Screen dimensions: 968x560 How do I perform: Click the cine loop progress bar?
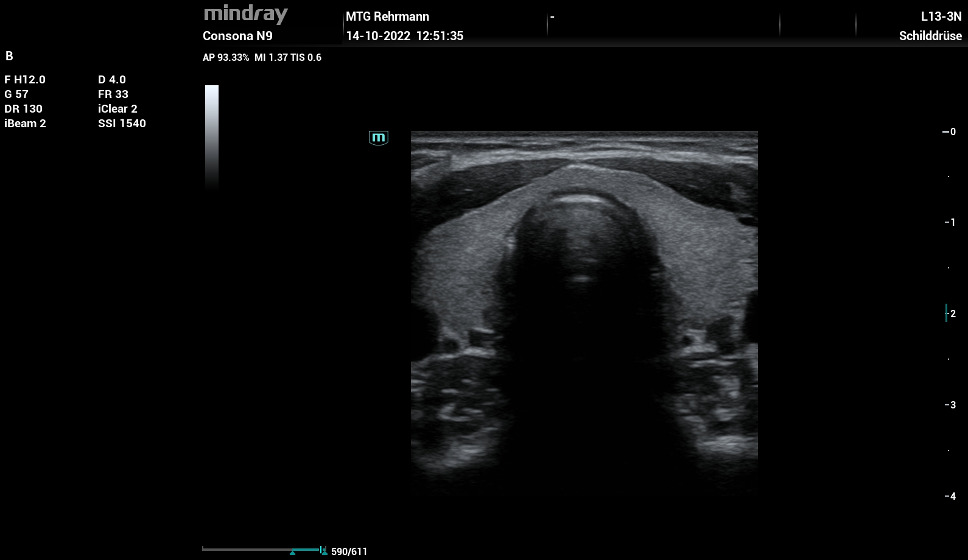(x=264, y=549)
